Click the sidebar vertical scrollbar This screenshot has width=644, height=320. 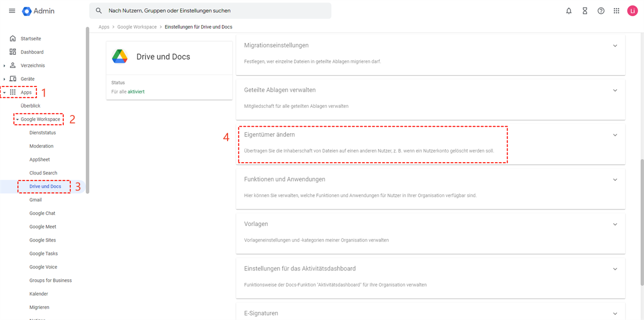point(87,107)
